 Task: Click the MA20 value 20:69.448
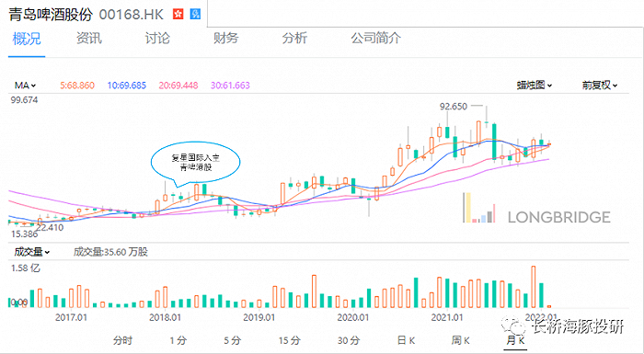pyautogui.click(x=178, y=86)
